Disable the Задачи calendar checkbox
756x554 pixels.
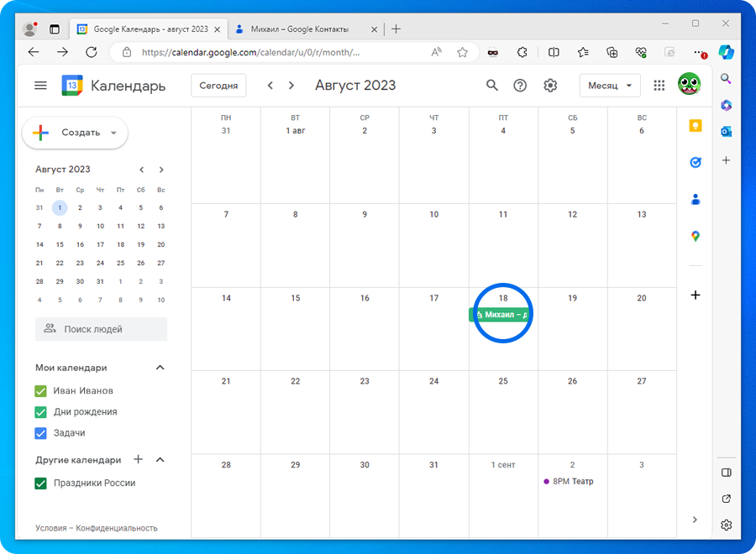[x=40, y=433]
